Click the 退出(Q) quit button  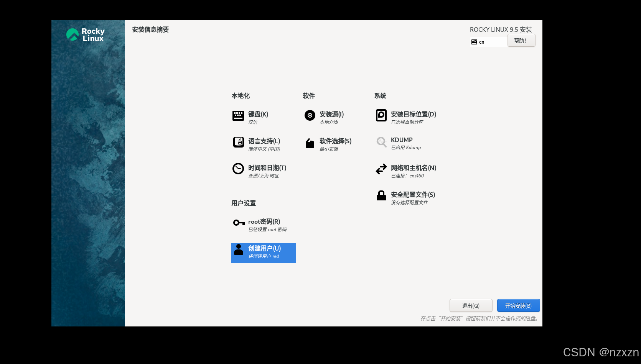pyautogui.click(x=471, y=306)
